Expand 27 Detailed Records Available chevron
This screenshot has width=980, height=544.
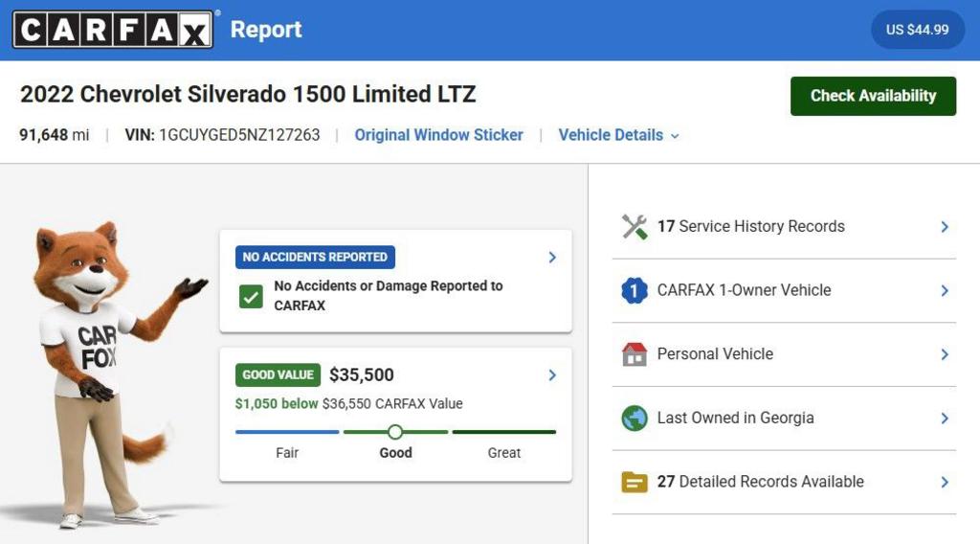pos(945,482)
